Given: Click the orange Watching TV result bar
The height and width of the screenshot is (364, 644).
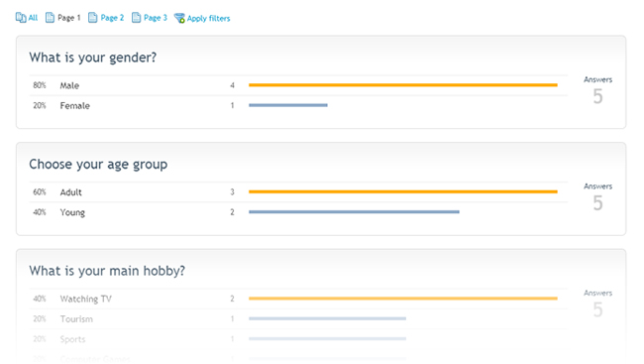Looking at the screenshot, I should point(403,299).
